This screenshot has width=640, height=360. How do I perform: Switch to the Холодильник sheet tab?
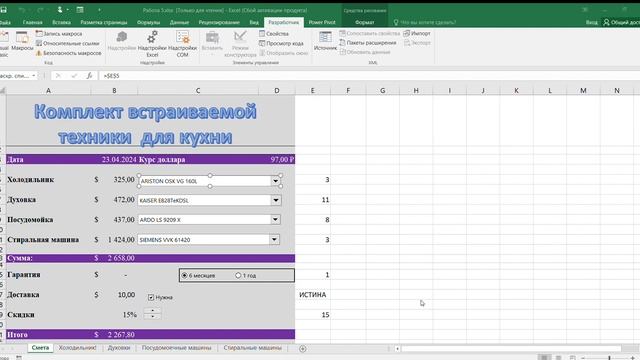[x=77, y=348]
